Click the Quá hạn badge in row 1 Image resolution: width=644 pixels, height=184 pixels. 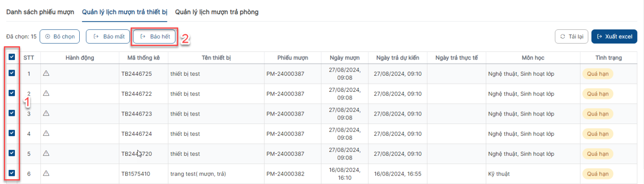click(598, 74)
